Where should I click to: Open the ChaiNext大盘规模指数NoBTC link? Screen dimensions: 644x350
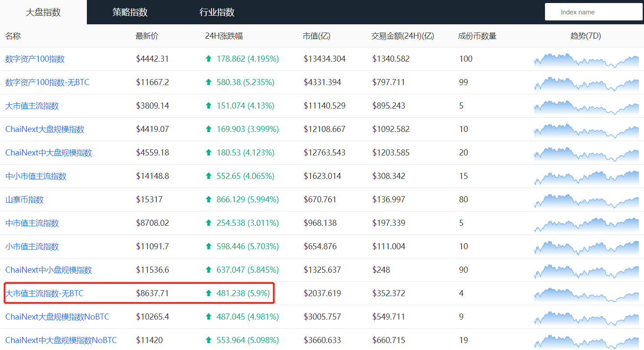pyautogui.click(x=57, y=317)
